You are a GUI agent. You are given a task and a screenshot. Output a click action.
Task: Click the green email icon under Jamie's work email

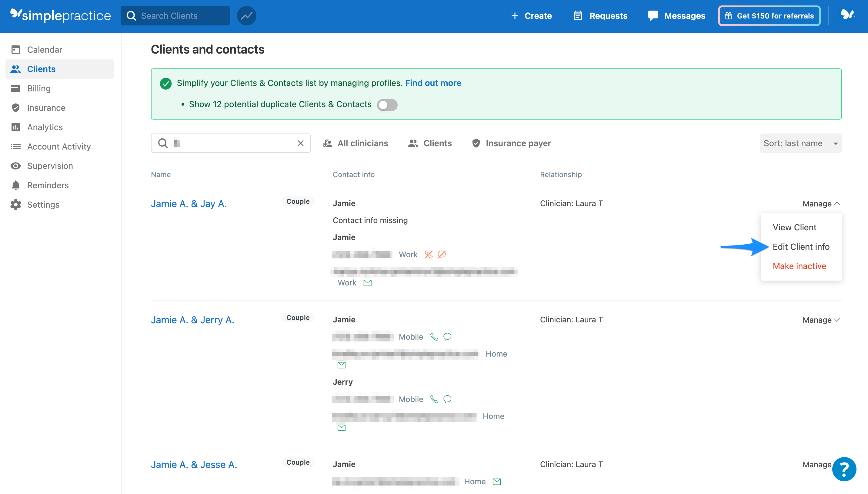368,283
